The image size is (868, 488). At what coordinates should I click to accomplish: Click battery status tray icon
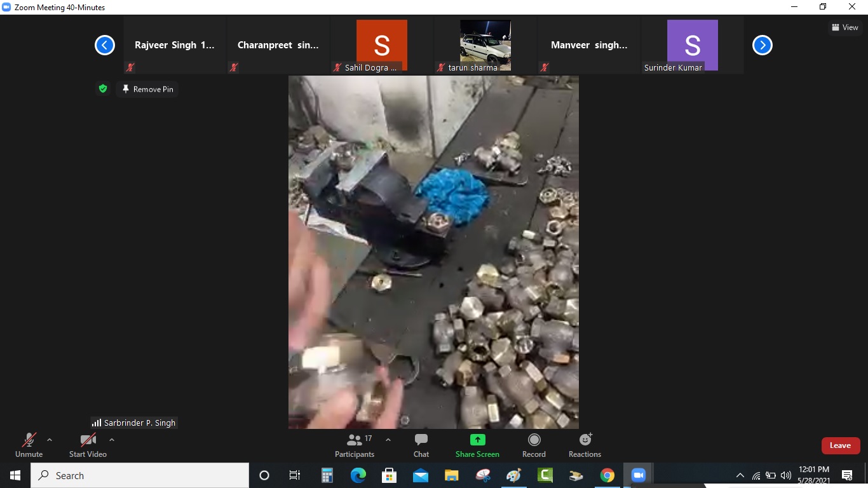(771, 475)
